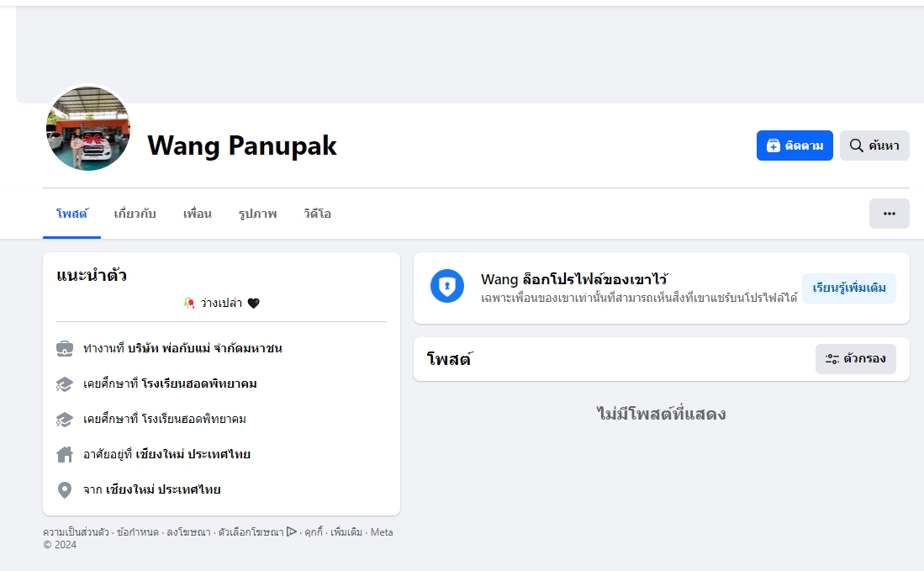Viewport: 924px width, 571px height.
Task: Click the house icon for current city
Action: 65,454
